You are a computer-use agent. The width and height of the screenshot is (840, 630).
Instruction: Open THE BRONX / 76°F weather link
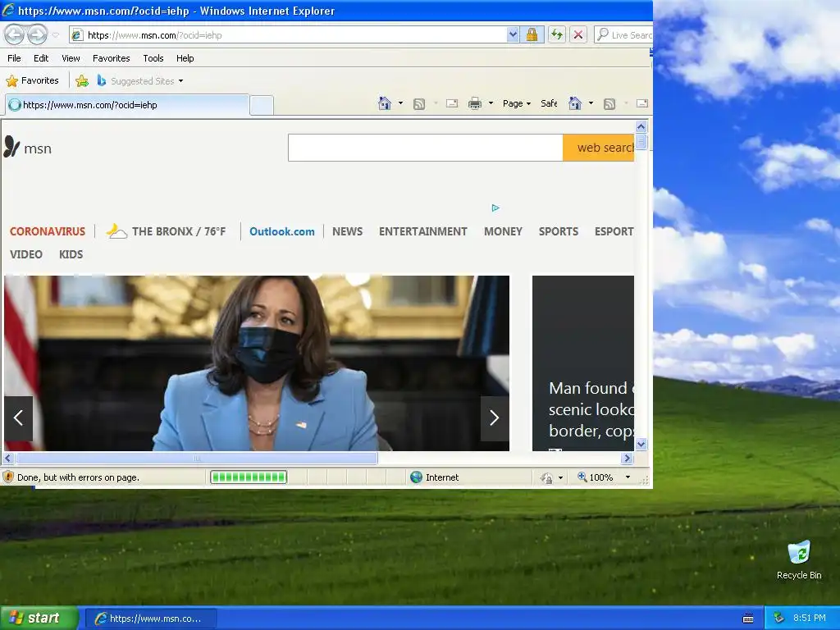pos(179,231)
